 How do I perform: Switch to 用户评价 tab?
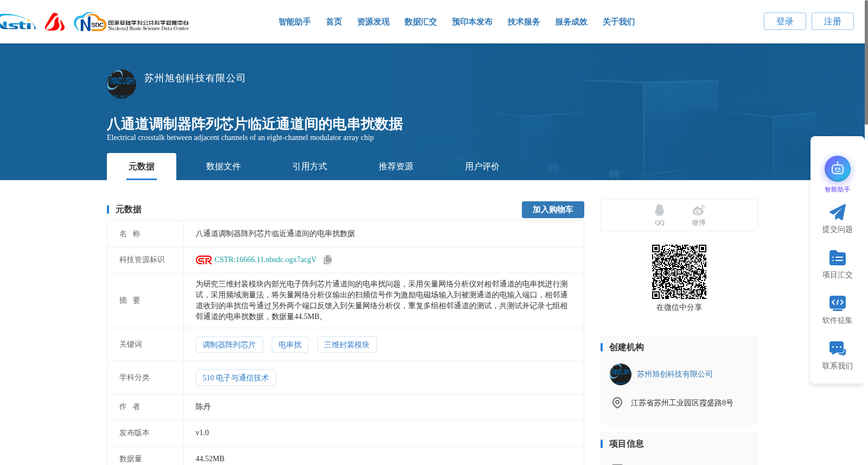pyautogui.click(x=482, y=167)
